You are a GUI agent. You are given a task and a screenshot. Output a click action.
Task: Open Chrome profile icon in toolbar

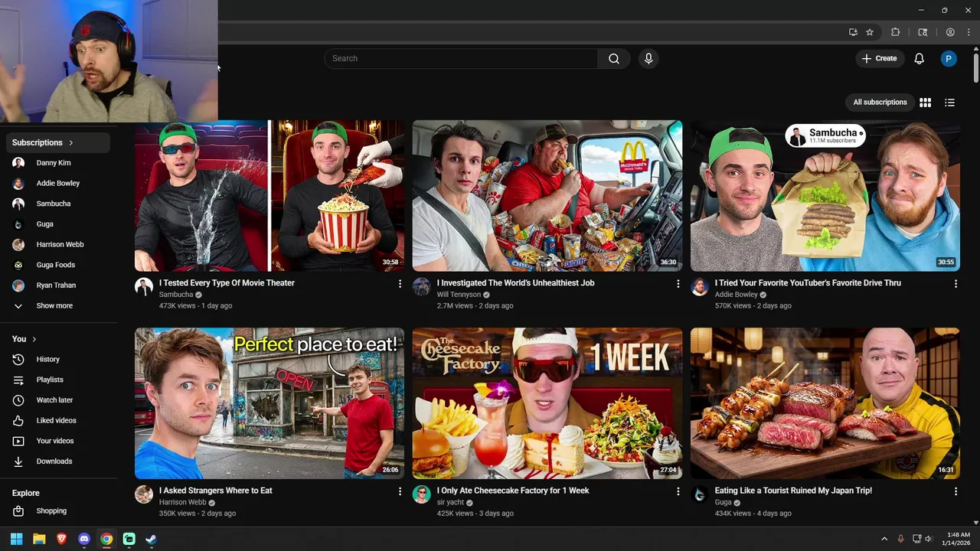tap(950, 32)
